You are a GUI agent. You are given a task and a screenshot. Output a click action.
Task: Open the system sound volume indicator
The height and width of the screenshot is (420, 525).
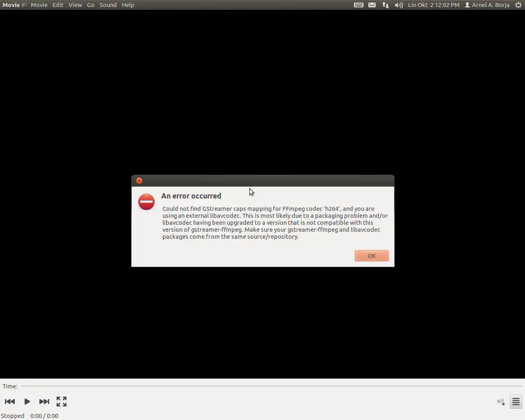pos(399,5)
